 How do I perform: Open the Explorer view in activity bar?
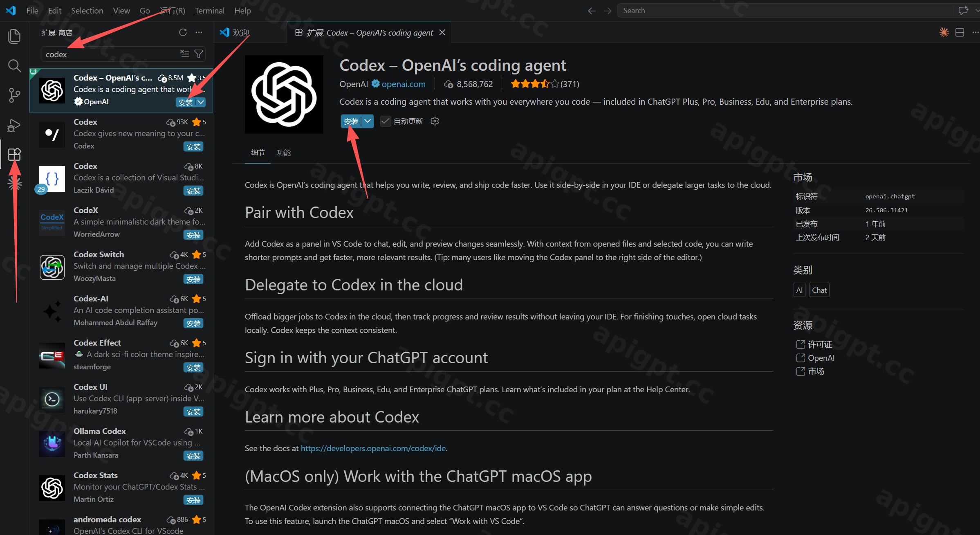coord(14,36)
